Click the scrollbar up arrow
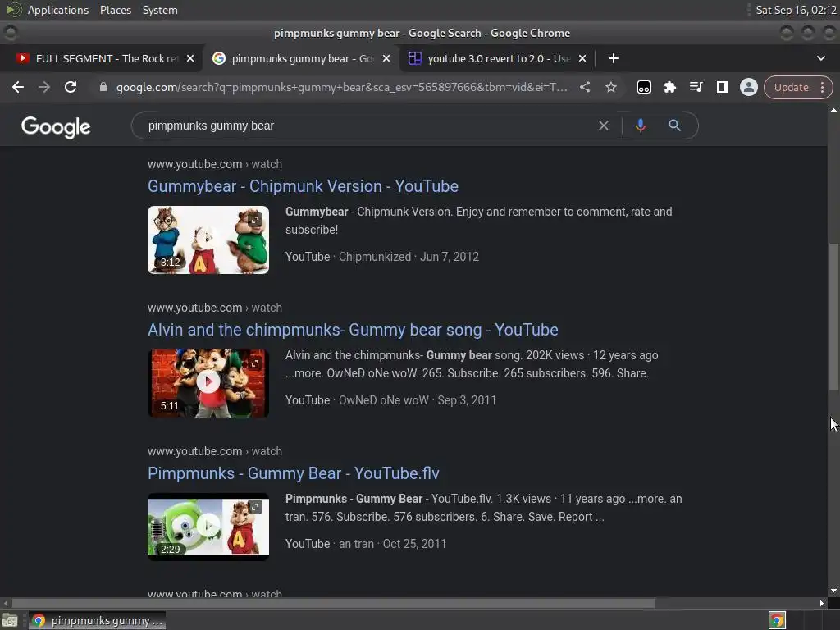This screenshot has height=630, width=840. 833,110
